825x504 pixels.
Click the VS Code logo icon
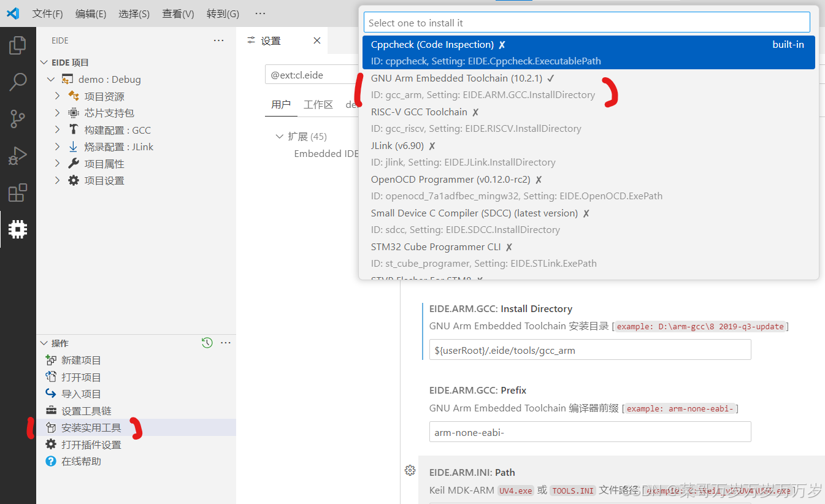pos(13,13)
